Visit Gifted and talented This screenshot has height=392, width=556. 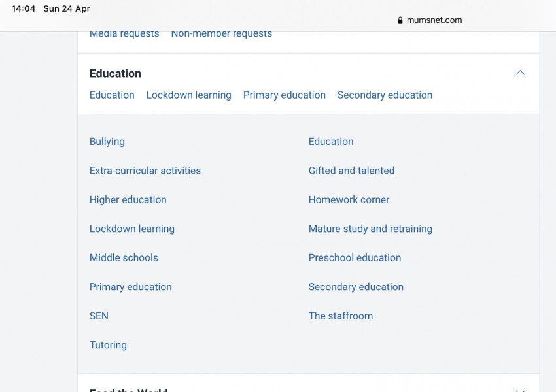(351, 171)
